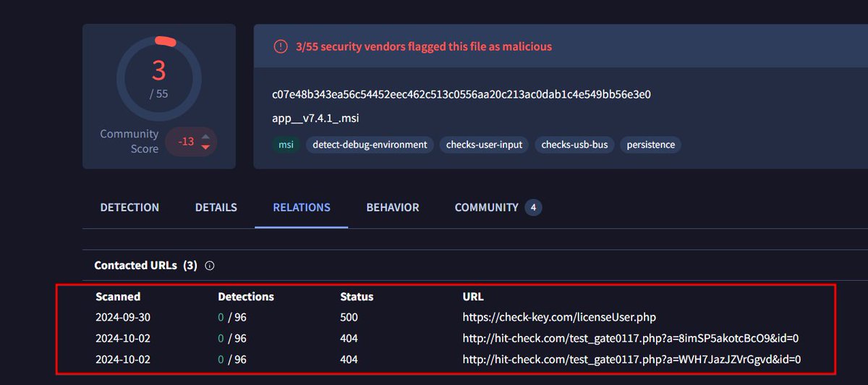Click the Scanned column header

coord(118,297)
